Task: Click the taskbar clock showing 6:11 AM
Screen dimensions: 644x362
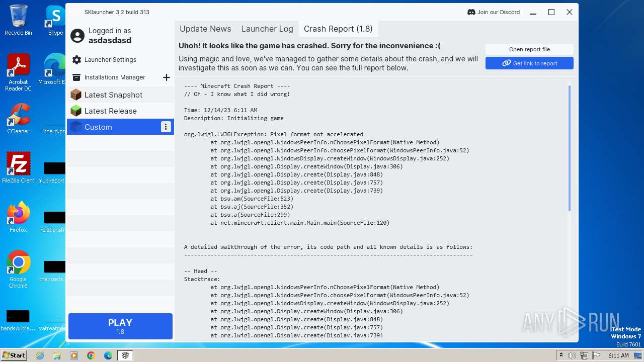Action: (x=618, y=355)
